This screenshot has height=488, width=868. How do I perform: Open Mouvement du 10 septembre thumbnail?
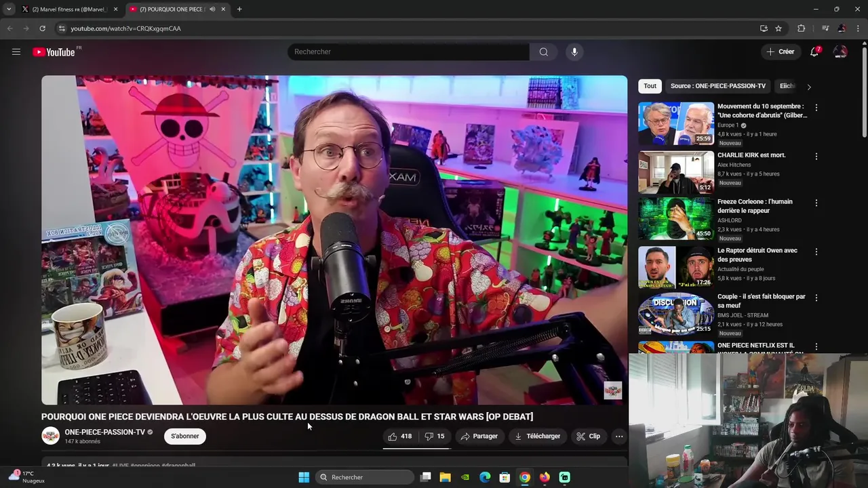(x=676, y=123)
